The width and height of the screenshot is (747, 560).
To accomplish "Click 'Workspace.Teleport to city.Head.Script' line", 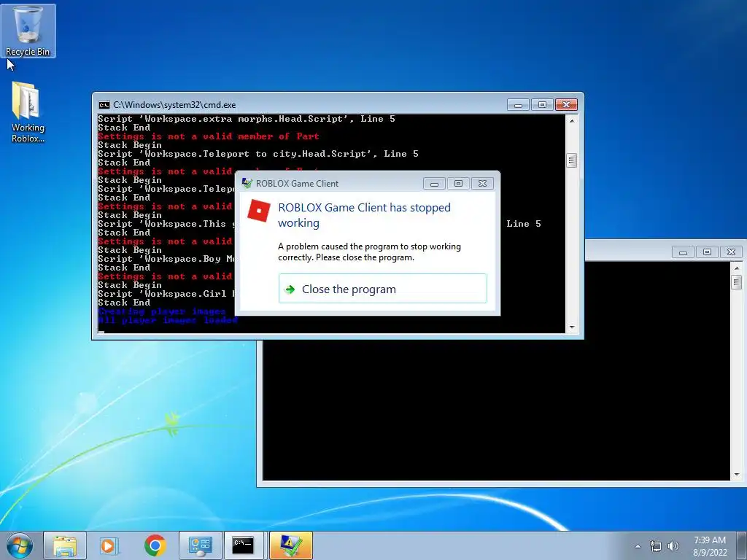I will 258,154.
